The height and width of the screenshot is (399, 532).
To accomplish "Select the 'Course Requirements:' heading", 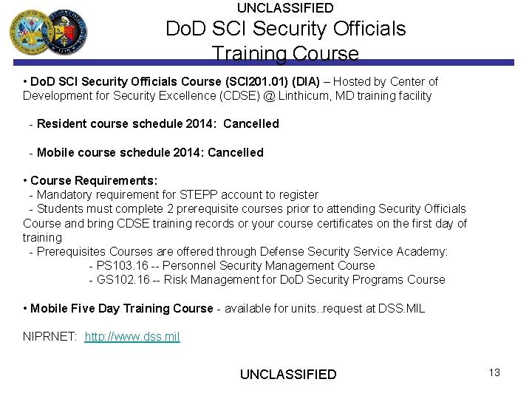I will click(94, 180).
